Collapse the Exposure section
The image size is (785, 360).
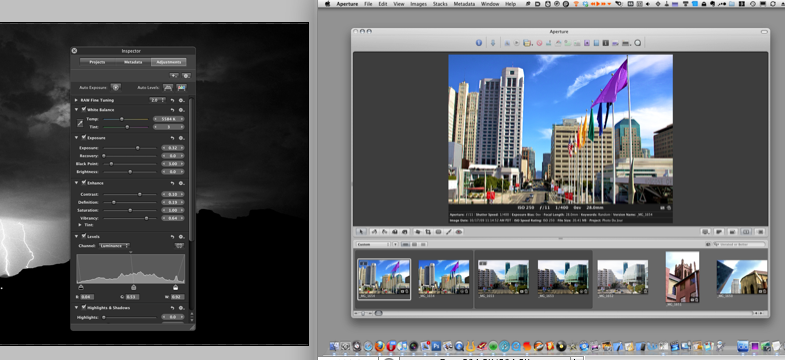(77, 138)
